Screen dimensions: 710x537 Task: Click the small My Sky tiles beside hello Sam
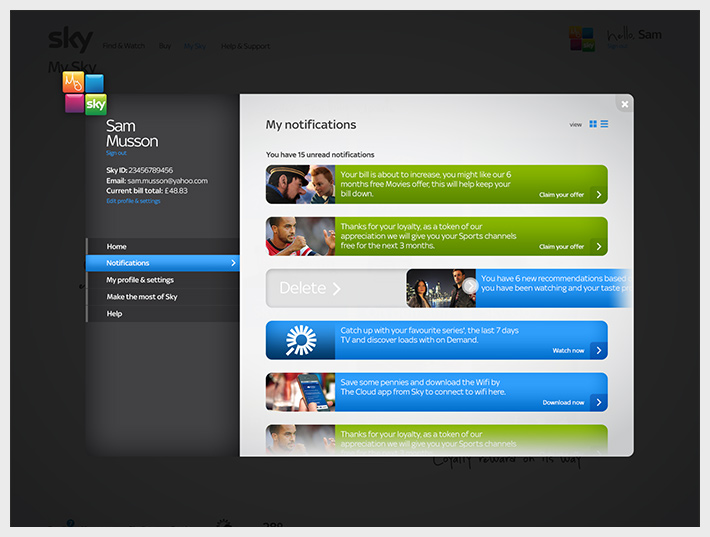pos(582,39)
